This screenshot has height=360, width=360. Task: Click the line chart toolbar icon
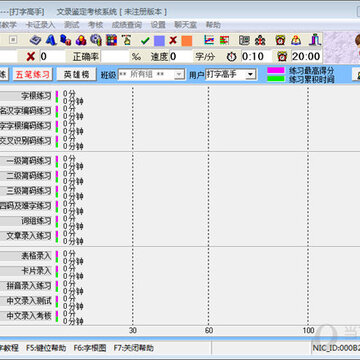209,40
